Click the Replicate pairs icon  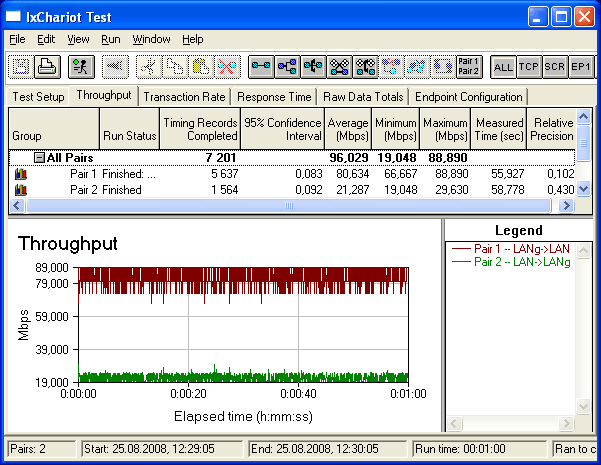click(x=391, y=67)
